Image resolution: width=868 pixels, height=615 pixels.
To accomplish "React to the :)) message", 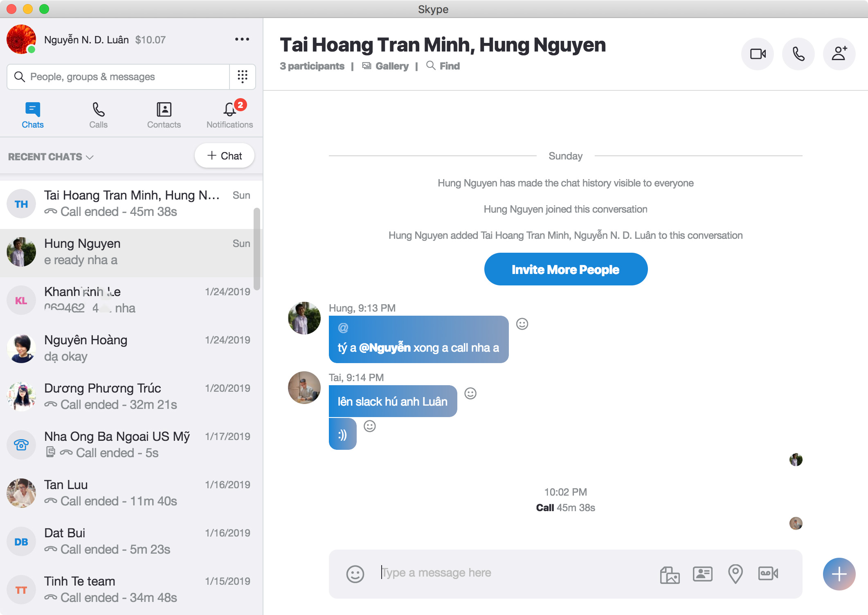I will [369, 426].
